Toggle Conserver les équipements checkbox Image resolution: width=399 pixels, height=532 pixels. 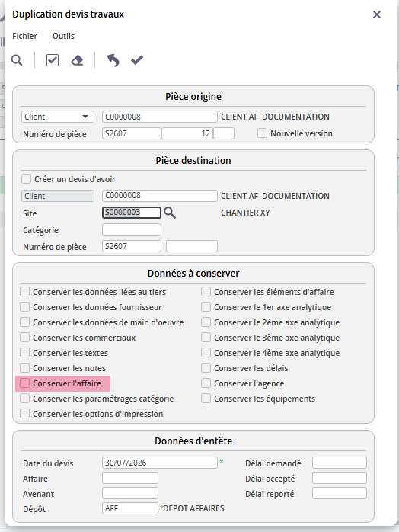[x=206, y=399]
